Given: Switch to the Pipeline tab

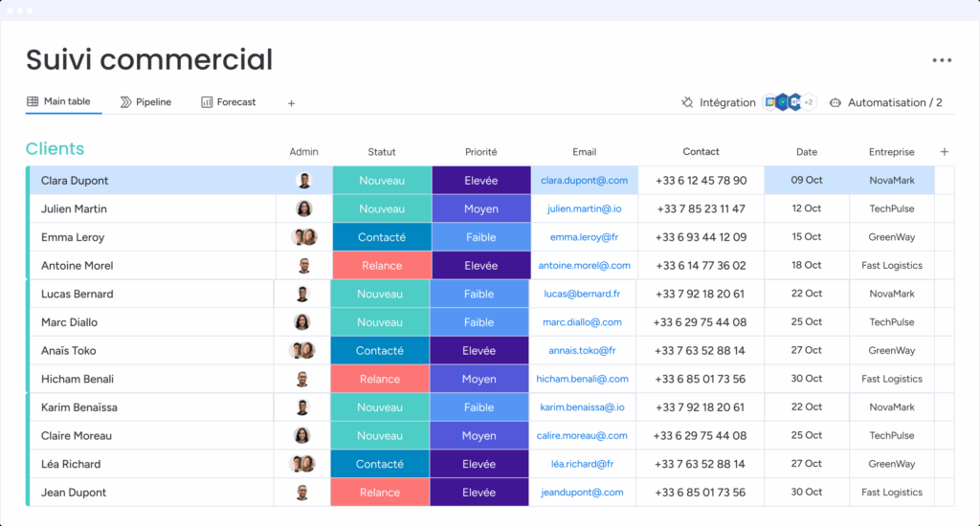Looking at the screenshot, I should click(145, 101).
